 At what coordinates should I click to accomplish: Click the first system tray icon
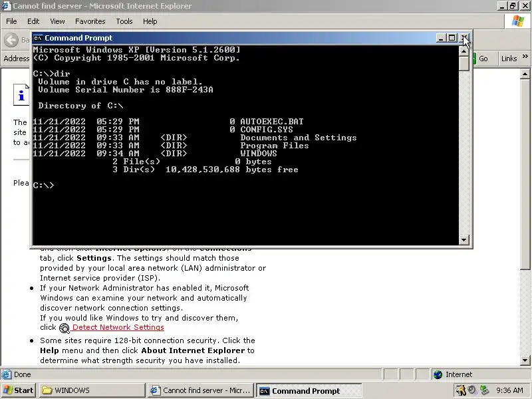pyautogui.click(x=460, y=390)
